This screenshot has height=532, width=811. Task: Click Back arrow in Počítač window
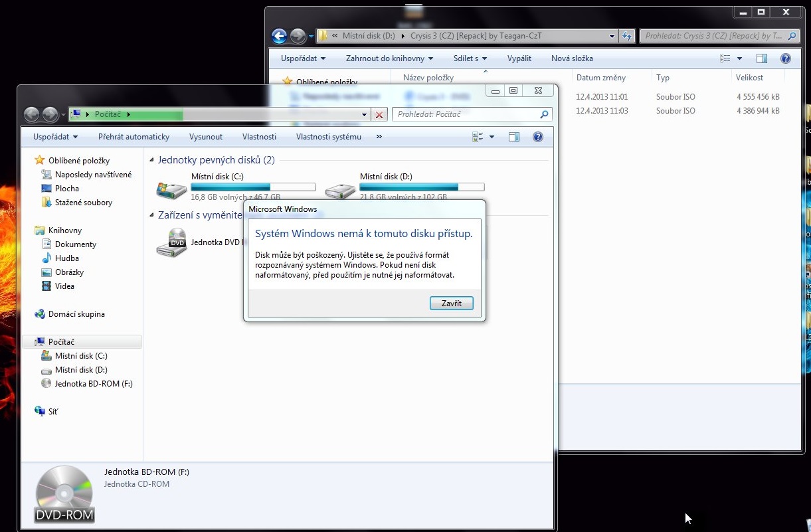coord(31,114)
